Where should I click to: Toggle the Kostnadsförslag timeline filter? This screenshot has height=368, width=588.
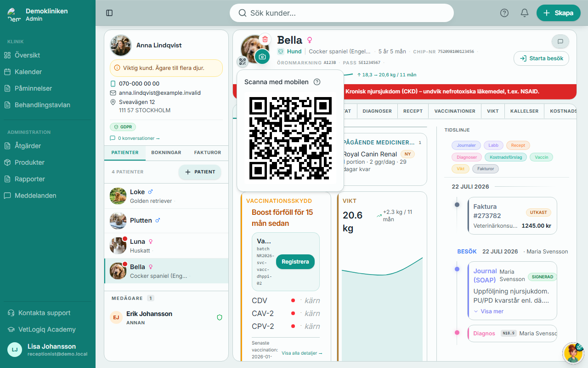[506, 157]
